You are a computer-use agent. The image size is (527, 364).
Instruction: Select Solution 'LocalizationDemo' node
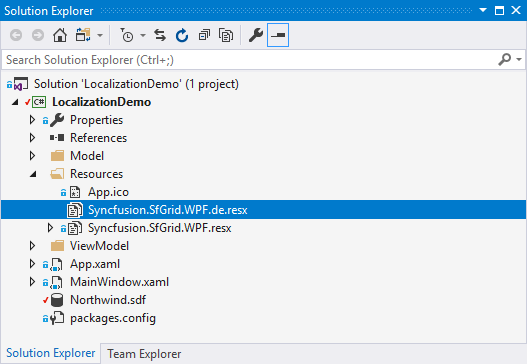click(x=136, y=84)
